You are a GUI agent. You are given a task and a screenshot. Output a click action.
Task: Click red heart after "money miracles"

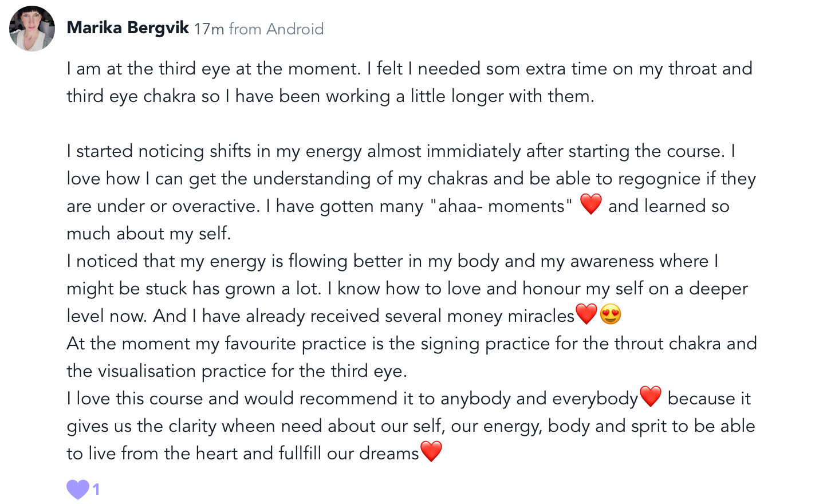click(586, 314)
